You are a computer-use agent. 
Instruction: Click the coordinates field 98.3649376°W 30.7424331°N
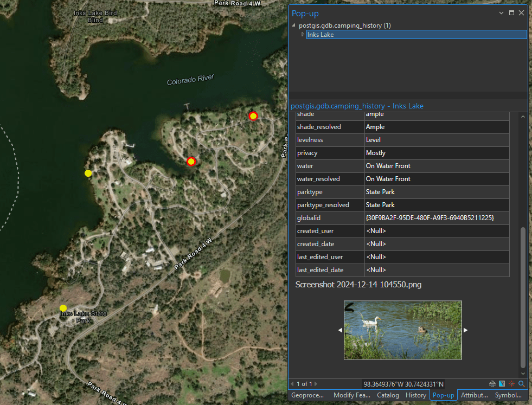point(403,384)
